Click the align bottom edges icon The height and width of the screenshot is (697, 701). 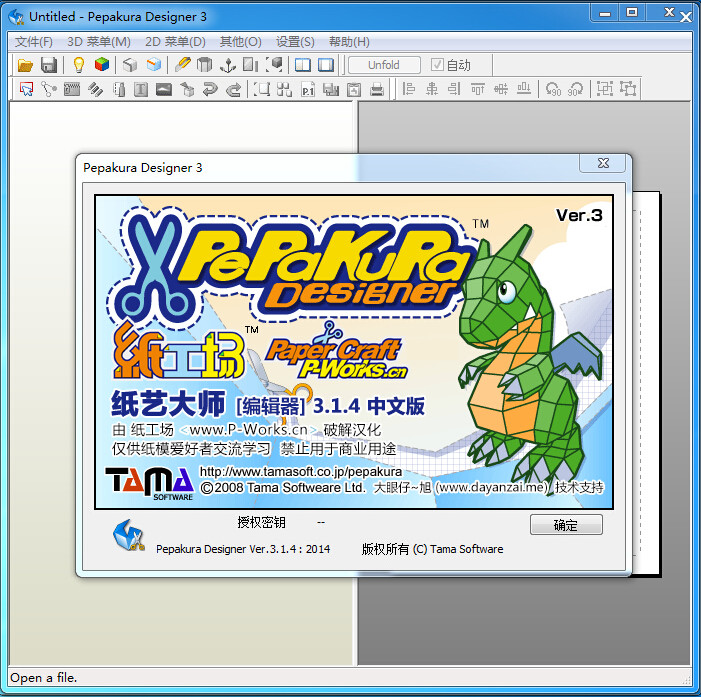[x=524, y=89]
